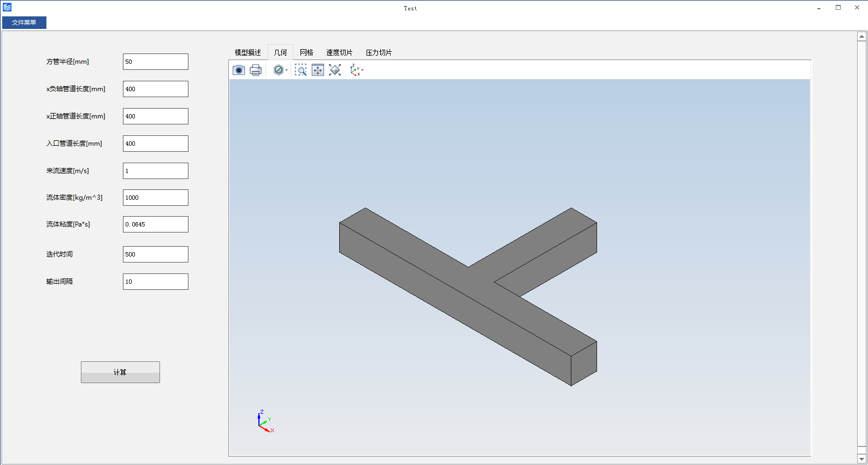
Task: Click the scrollbar up arrow
Action: [862, 37]
